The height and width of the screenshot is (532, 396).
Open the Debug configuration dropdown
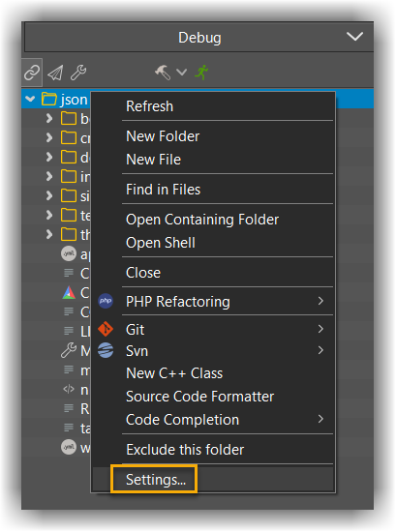(199, 38)
